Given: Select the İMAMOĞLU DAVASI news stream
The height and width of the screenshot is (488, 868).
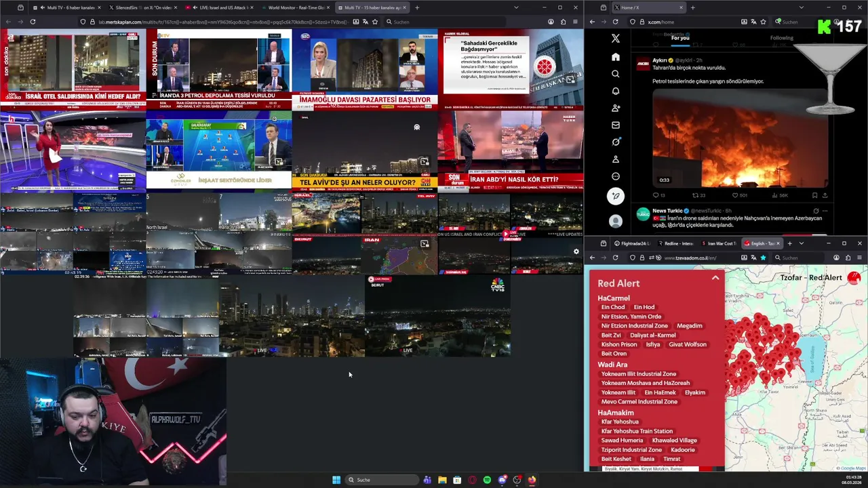Looking at the screenshot, I should coord(365,69).
